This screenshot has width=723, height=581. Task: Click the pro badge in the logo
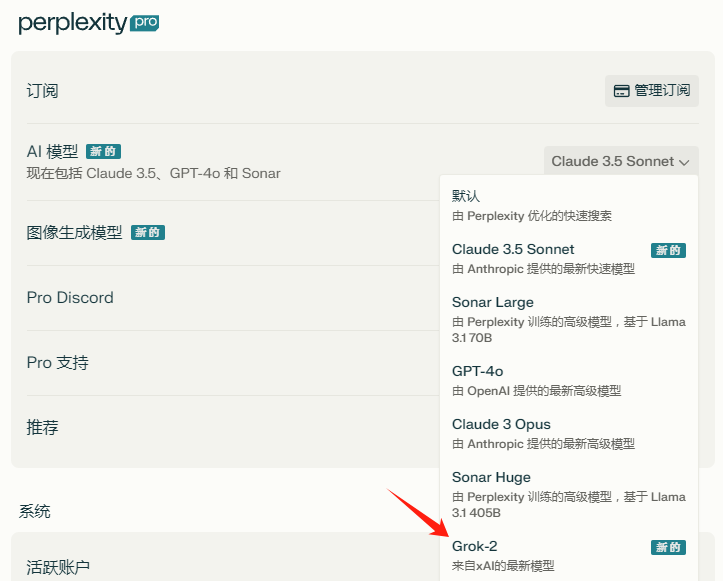(145, 23)
